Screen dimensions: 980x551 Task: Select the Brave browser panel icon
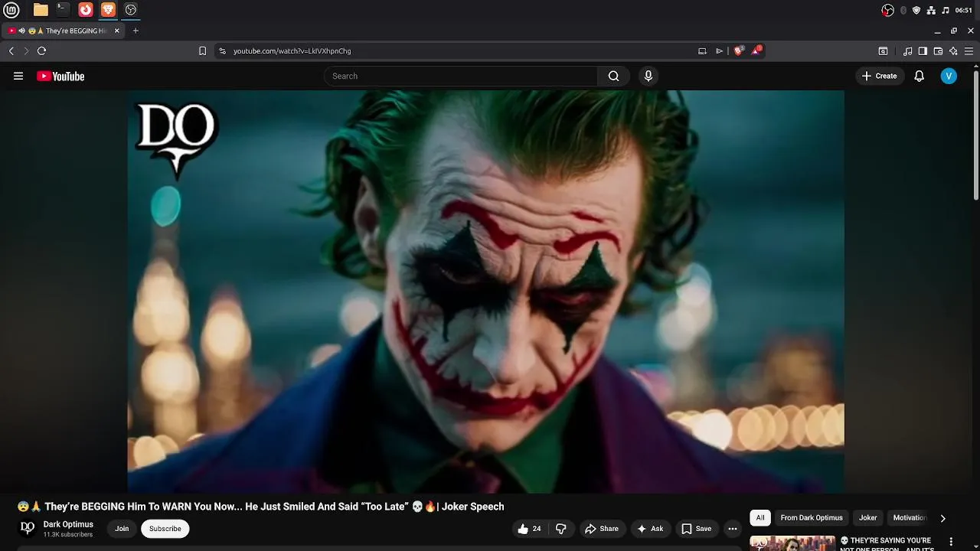108,10
